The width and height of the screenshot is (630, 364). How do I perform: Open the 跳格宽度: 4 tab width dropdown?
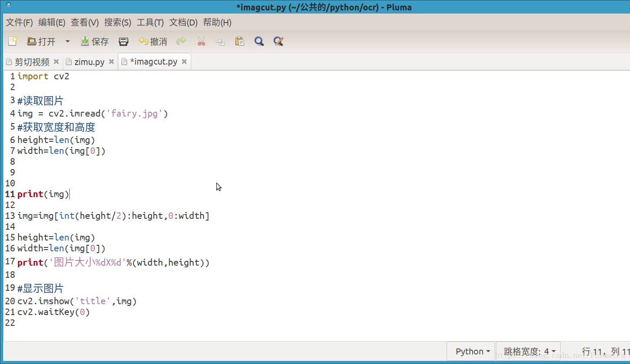(x=528, y=351)
